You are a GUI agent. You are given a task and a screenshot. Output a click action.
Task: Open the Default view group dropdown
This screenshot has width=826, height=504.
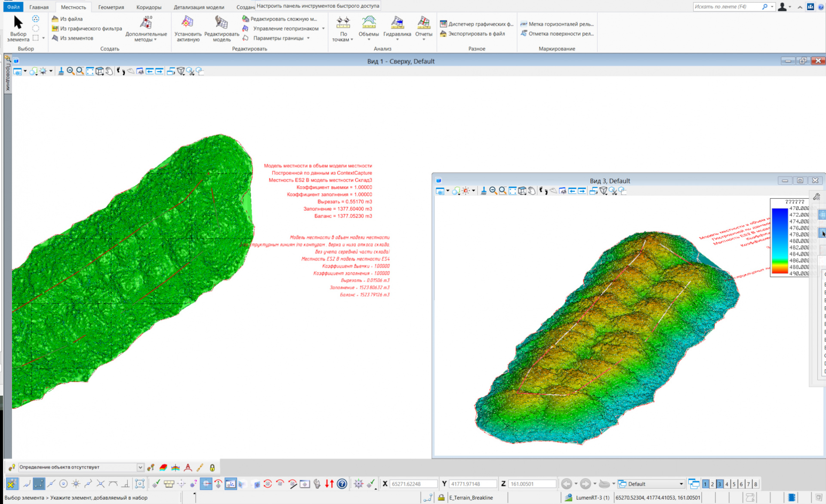point(681,484)
